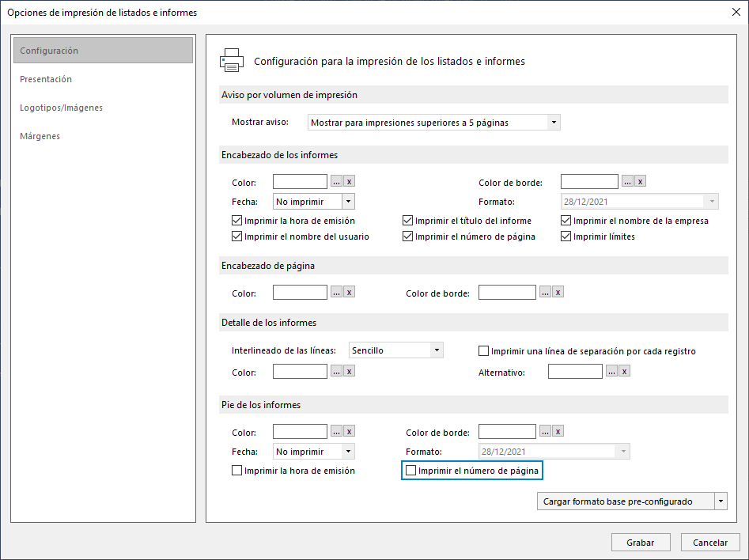Viewport: 749px width, 560px height.
Task: Open the header Fecha dropdown
Action: click(x=348, y=202)
